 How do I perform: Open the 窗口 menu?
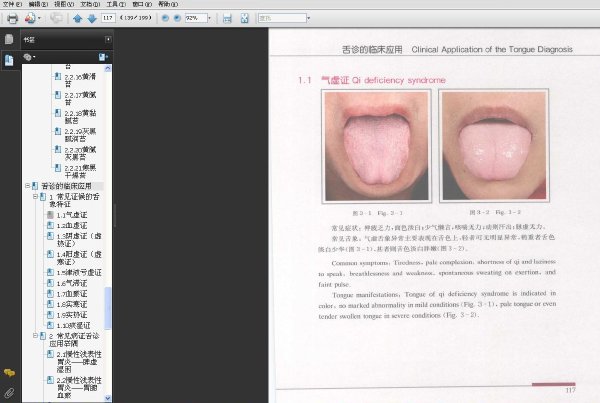coord(142,4)
